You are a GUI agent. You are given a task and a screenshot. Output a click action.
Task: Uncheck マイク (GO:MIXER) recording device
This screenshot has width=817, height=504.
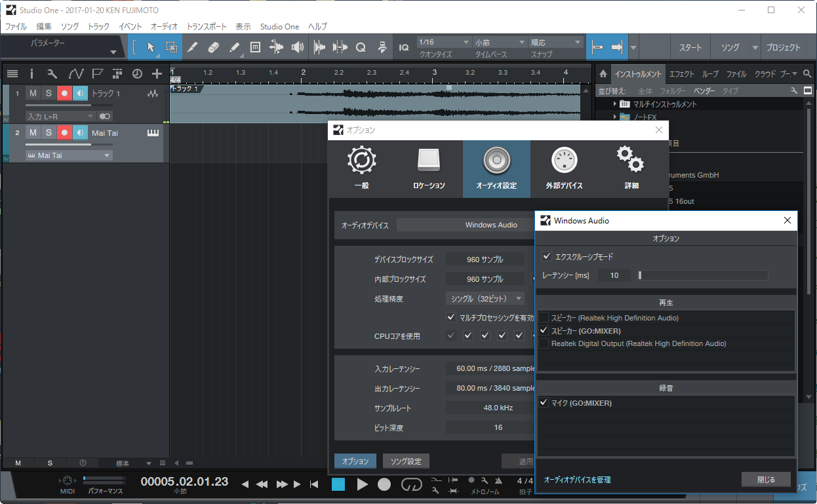click(x=544, y=402)
